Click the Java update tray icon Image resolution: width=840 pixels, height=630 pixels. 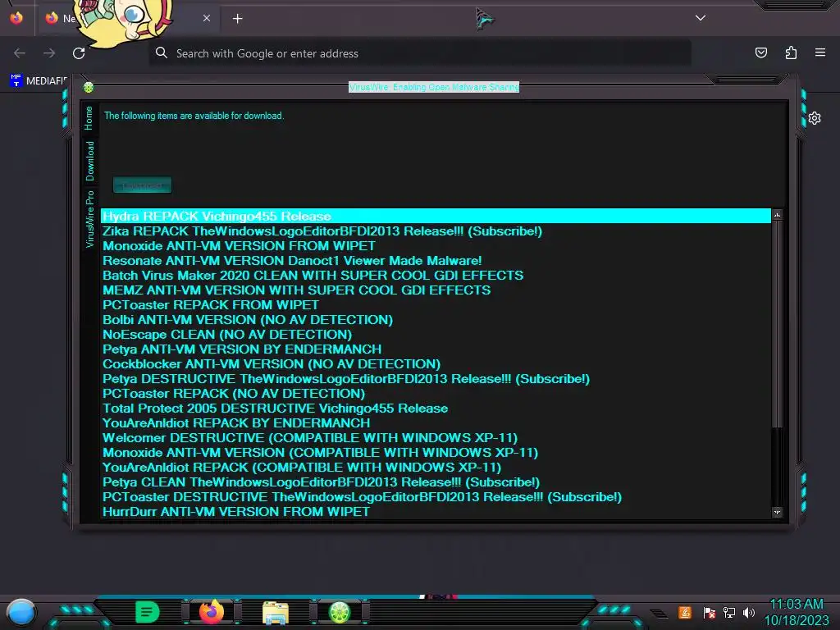click(x=684, y=612)
